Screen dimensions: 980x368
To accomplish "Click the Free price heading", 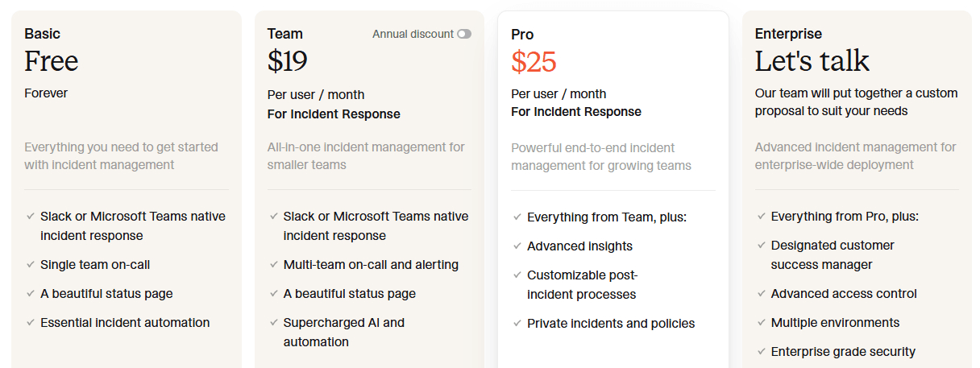I will point(52,61).
